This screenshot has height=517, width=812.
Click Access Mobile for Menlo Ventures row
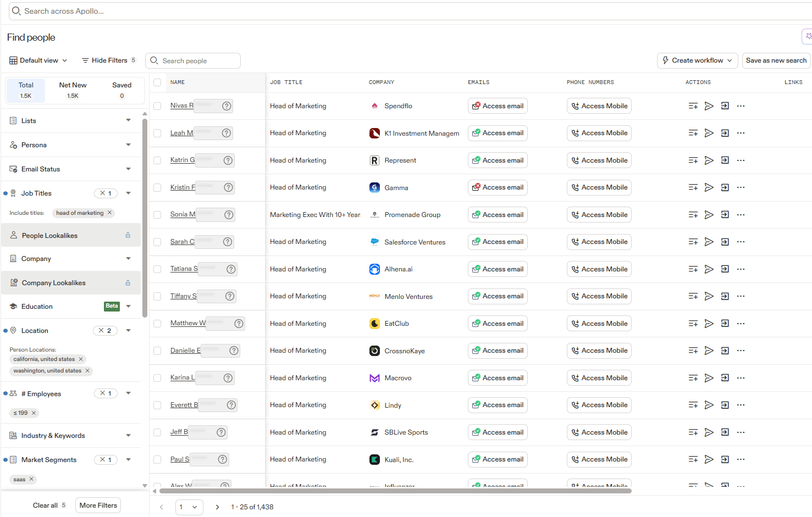(x=599, y=296)
